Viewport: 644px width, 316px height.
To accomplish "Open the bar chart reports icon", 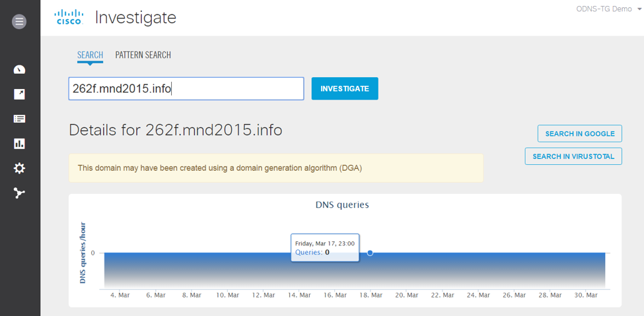I will click(19, 143).
